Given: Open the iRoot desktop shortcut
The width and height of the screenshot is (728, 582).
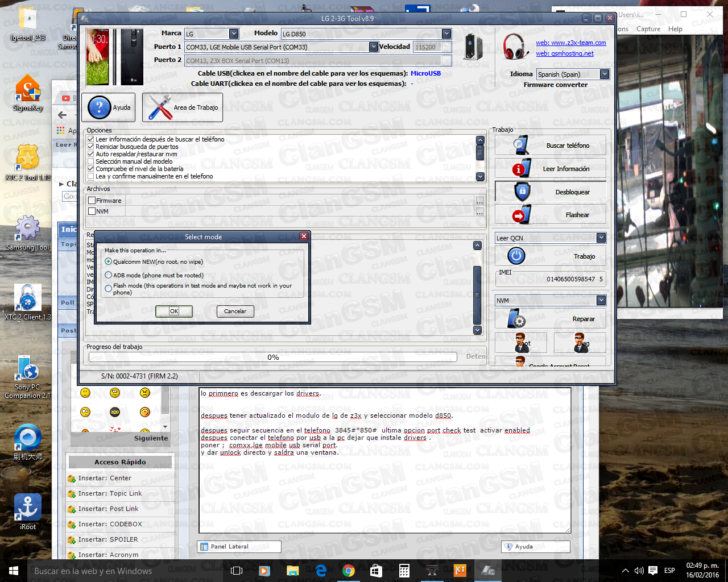Looking at the screenshot, I should click(x=28, y=512).
